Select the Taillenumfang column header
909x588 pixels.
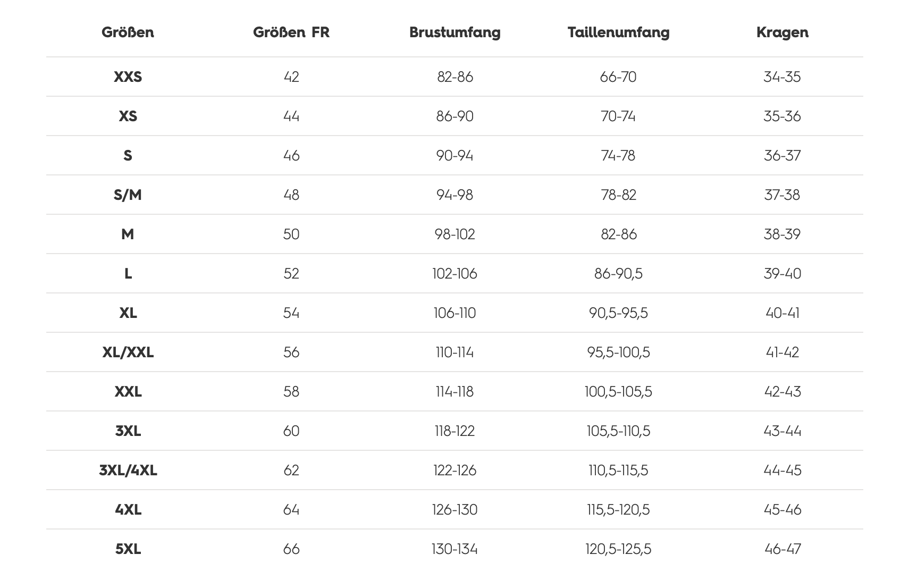point(618,32)
